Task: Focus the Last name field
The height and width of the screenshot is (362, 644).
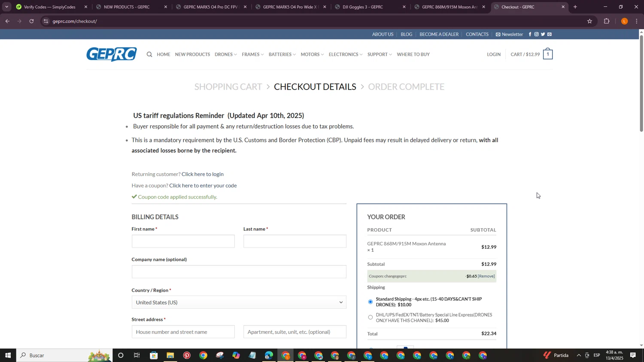Action: (x=295, y=241)
